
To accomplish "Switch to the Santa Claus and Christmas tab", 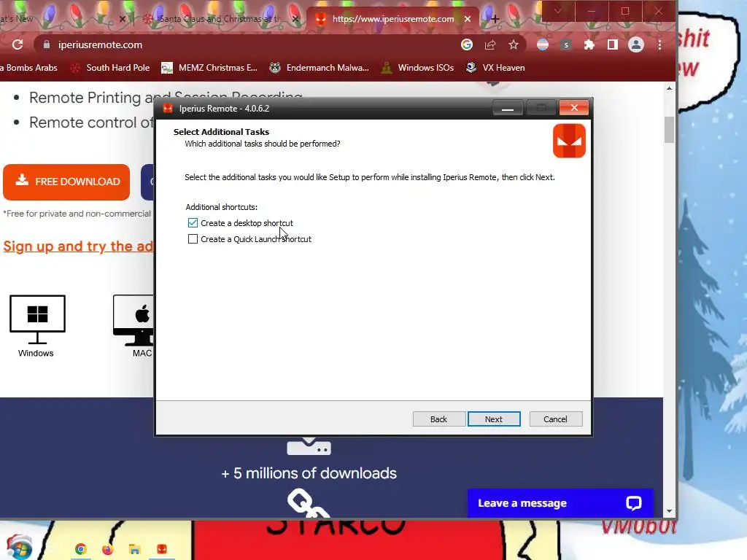I will pyautogui.click(x=219, y=19).
